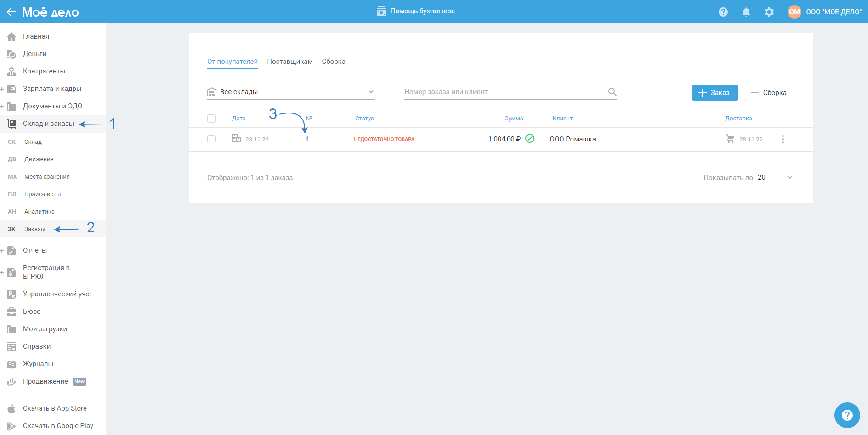Viewport: 868px width, 435px height.
Task: Click the OM user avatar
Action: 794,12
